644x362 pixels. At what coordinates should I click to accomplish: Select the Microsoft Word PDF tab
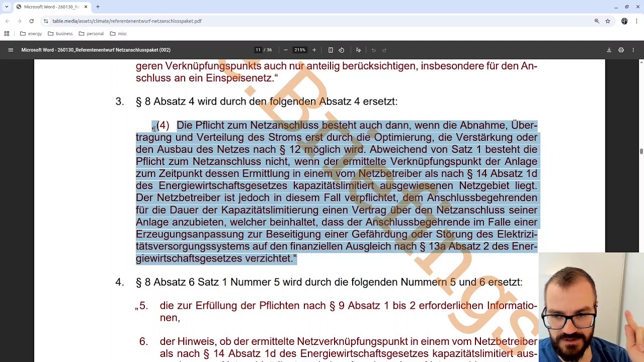click(x=52, y=7)
